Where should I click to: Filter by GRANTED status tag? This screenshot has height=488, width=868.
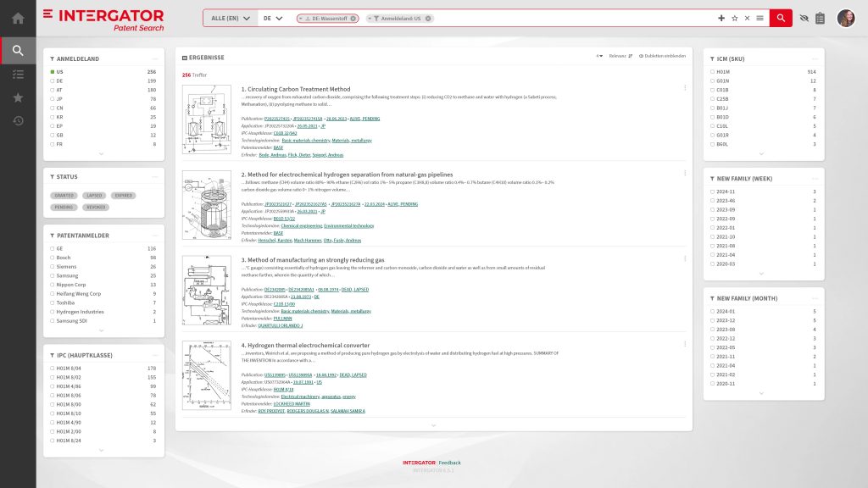coord(64,195)
